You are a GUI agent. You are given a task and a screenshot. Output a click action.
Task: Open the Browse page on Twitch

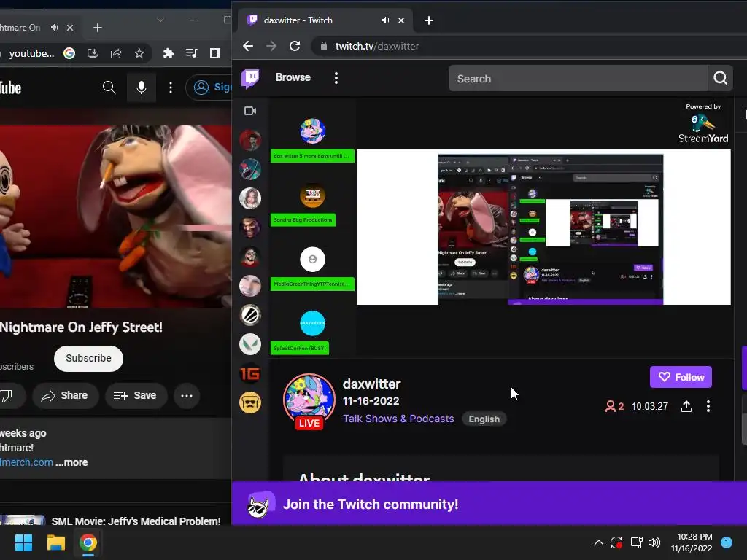(x=293, y=77)
